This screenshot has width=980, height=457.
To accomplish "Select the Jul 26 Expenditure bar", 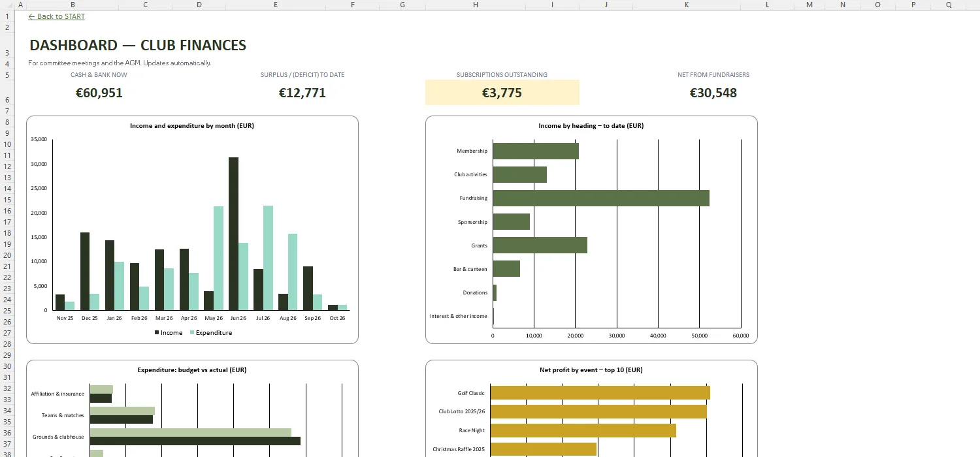I will (x=268, y=258).
